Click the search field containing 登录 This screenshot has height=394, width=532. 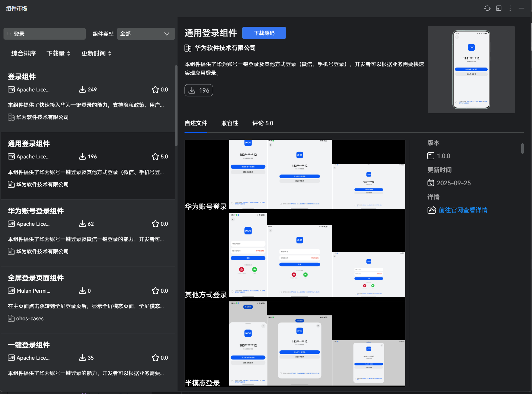click(x=47, y=34)
